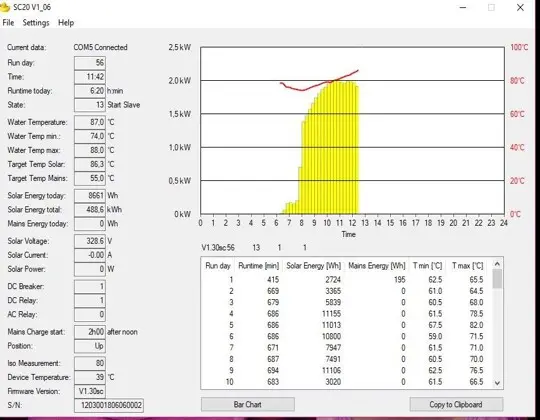Click T max value 82.0
Image resolution: width=540 pixels, height=420 pixels.
pyautogui.click(x=476, y=325)
